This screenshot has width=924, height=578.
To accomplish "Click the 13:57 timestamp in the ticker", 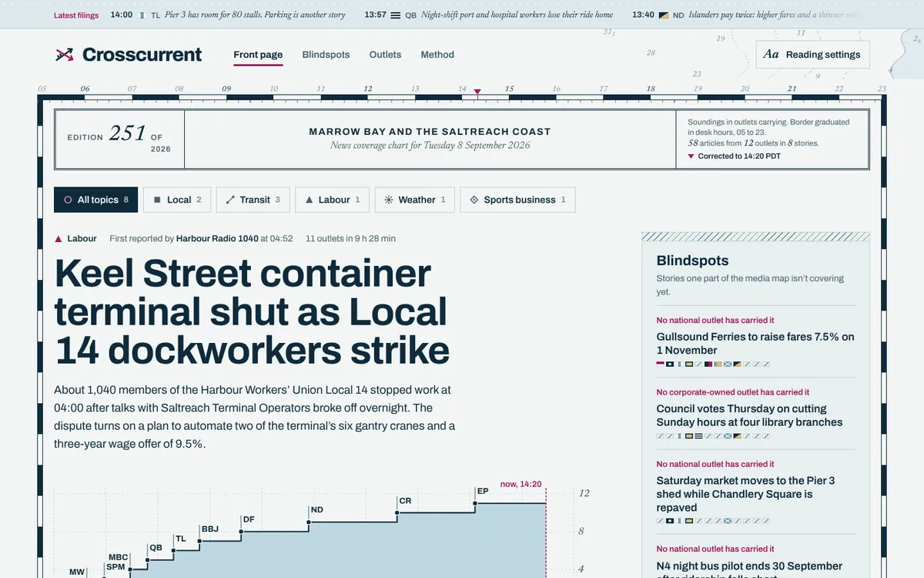I will click(x=375, y=15).
